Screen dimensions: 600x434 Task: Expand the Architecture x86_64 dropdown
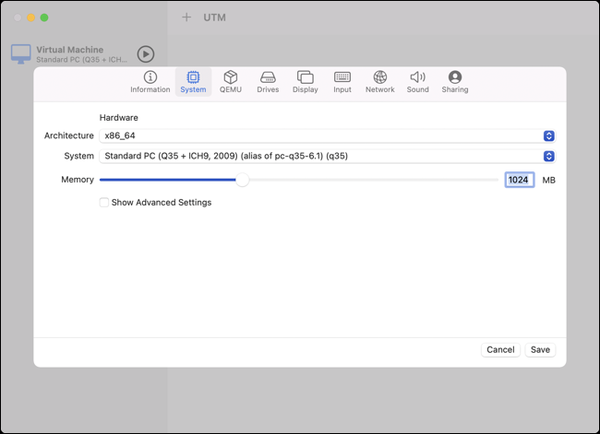(x=549, y=135)
